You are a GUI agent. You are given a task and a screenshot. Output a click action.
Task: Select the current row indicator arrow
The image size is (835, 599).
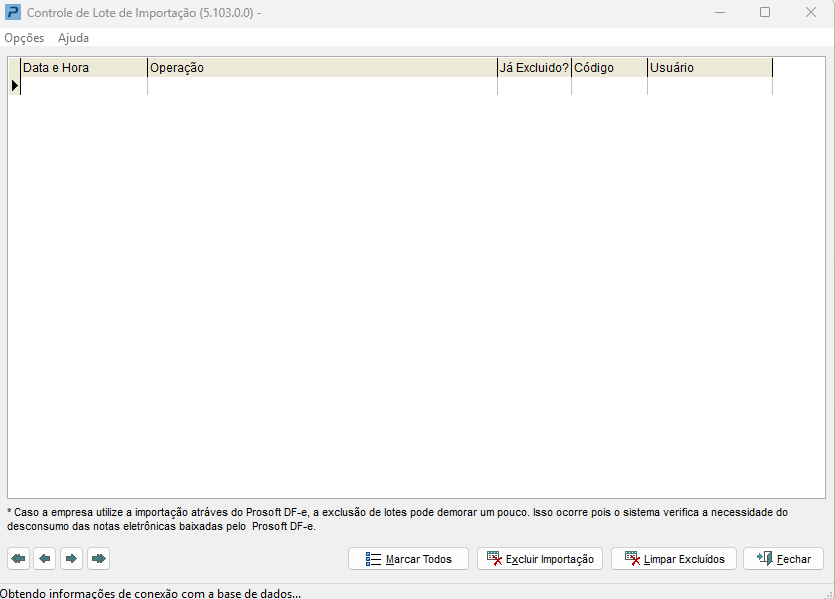pos(14,86)
